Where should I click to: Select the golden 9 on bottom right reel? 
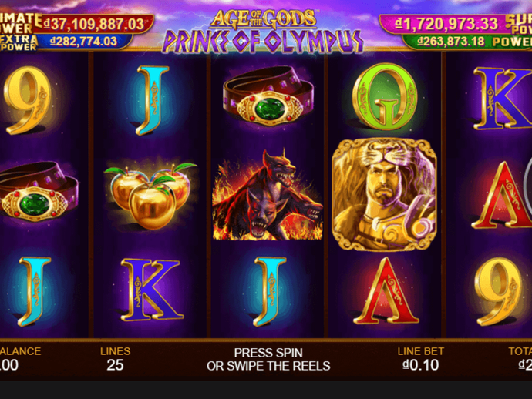498,291
